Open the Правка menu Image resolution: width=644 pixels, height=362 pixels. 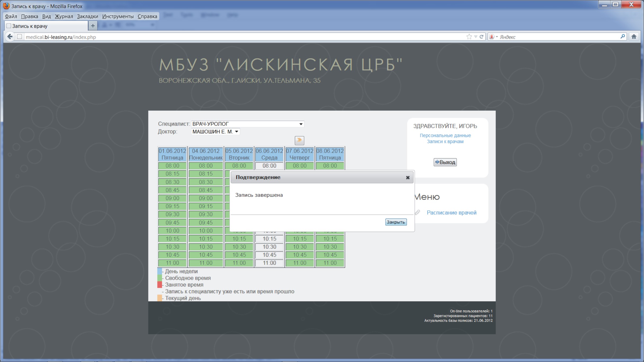(29, 16)
